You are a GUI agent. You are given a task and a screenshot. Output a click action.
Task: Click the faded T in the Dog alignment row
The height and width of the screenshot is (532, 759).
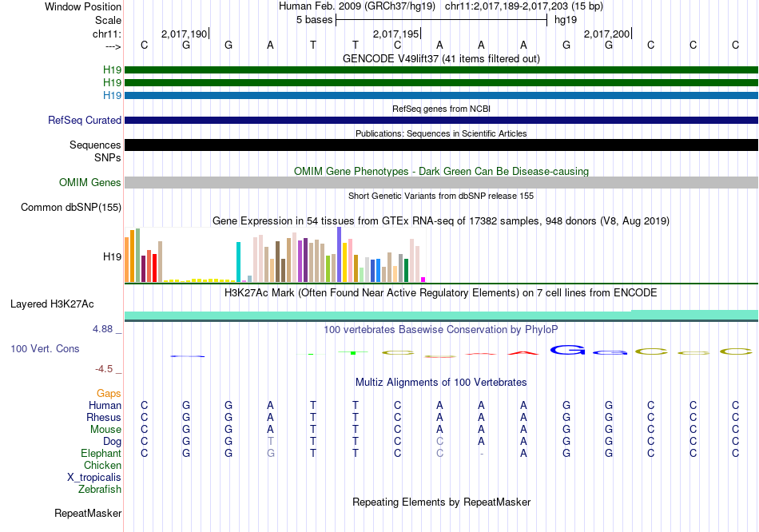271,442
